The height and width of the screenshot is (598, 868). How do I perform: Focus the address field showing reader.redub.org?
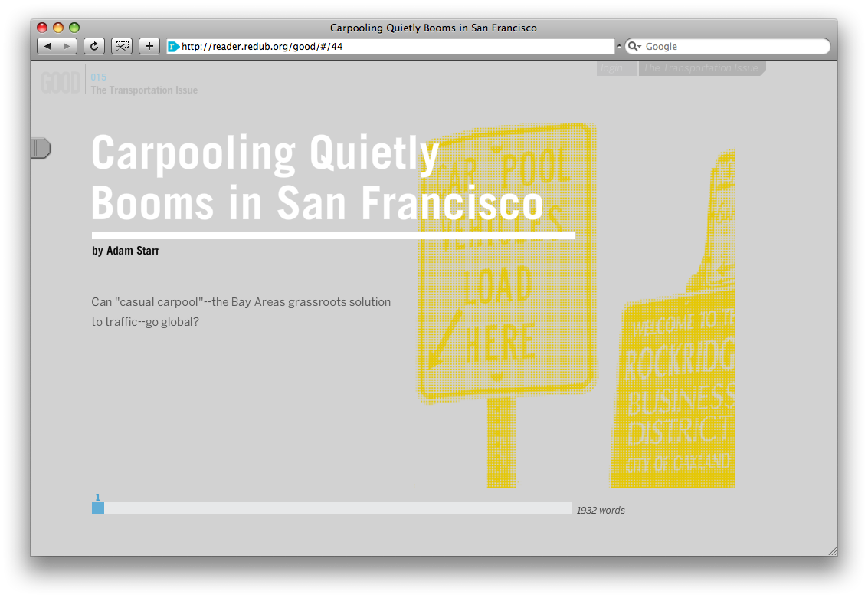[391, 47]
